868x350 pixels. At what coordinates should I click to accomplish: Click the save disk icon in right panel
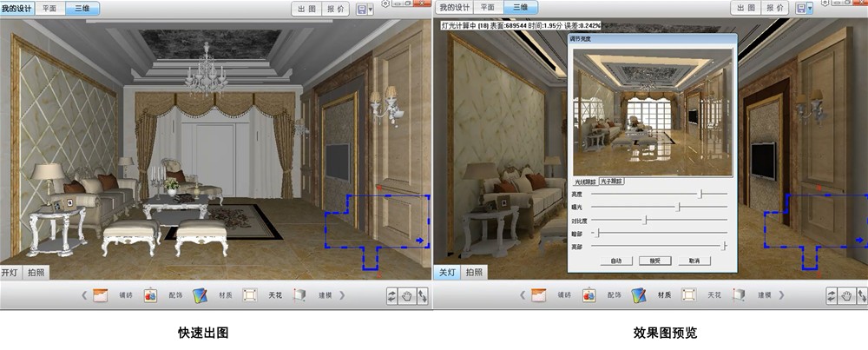point(800,8)
